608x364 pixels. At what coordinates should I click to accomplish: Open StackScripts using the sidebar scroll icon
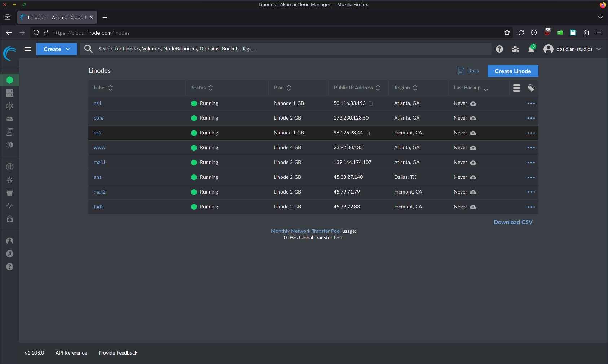point(10,132)
